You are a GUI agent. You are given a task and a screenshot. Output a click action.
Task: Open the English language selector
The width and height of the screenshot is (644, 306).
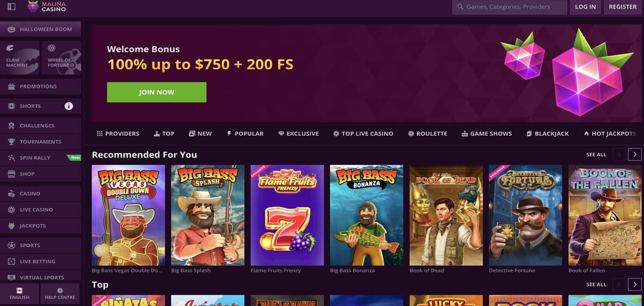(x=19, y=293)
